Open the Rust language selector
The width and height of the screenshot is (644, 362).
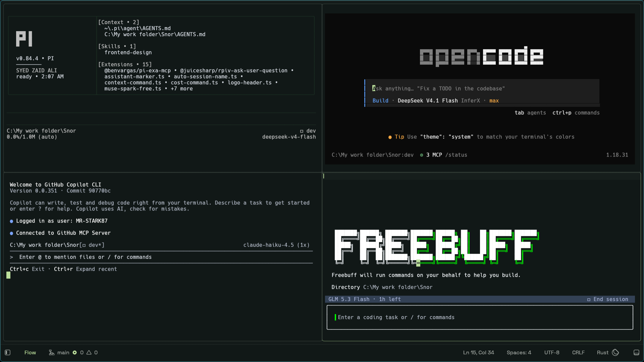pyautogui.click(x=603, y=352)
